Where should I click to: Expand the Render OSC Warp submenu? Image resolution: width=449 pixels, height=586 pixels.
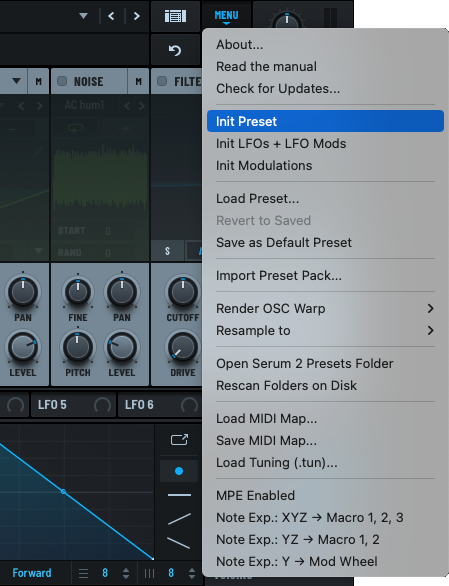tap(325, 308)
